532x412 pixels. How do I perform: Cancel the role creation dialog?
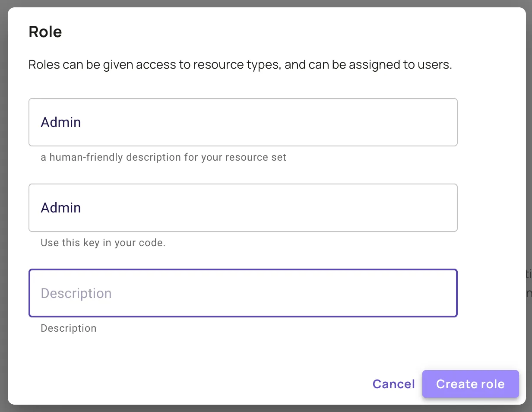point(393,384)
